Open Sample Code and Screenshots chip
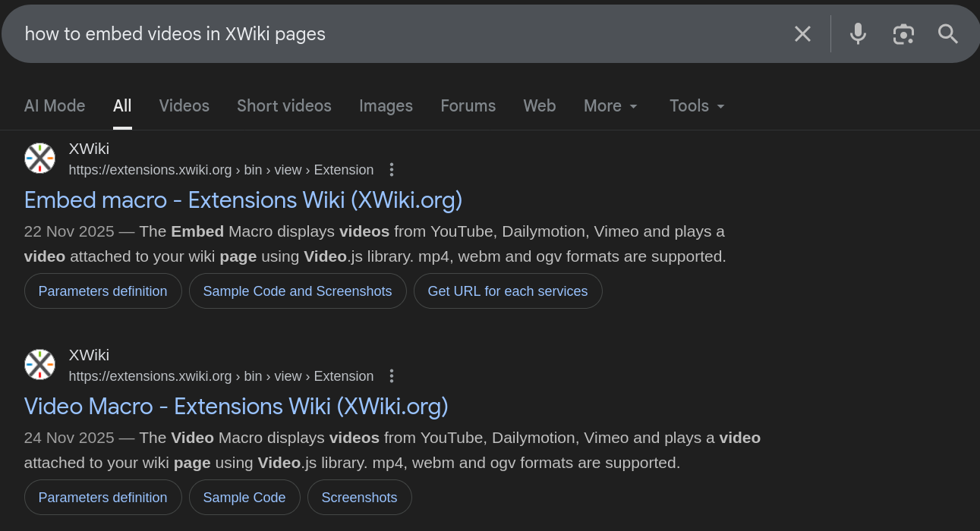 (x=298, y=291)
